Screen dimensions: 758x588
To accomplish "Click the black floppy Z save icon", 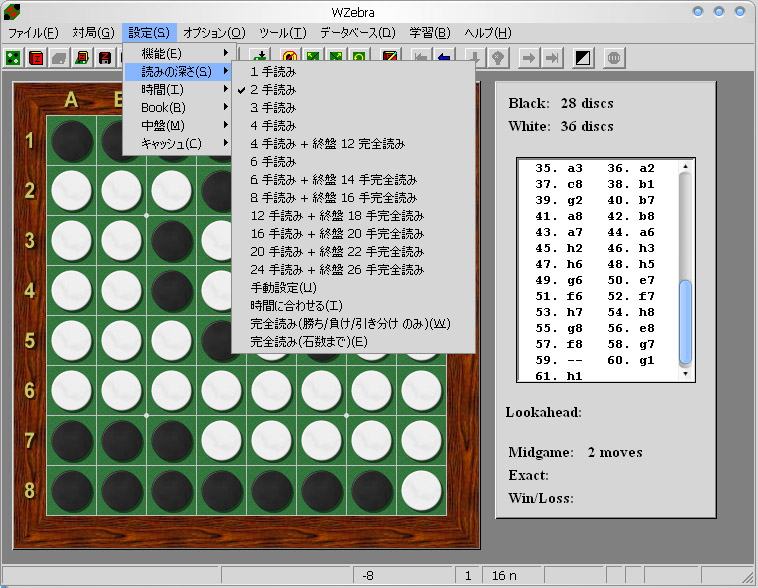I will tap(105, 58).
